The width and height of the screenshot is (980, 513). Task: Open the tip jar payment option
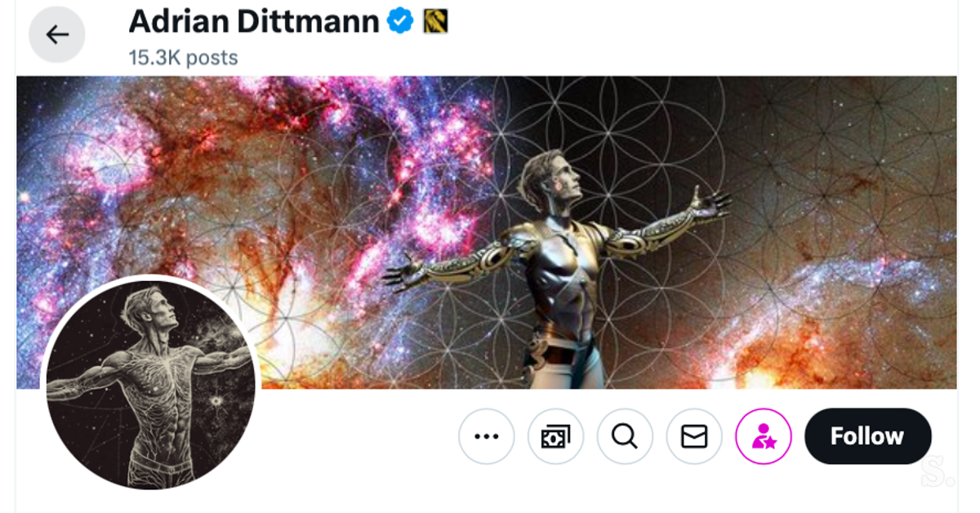click(555, 436)
